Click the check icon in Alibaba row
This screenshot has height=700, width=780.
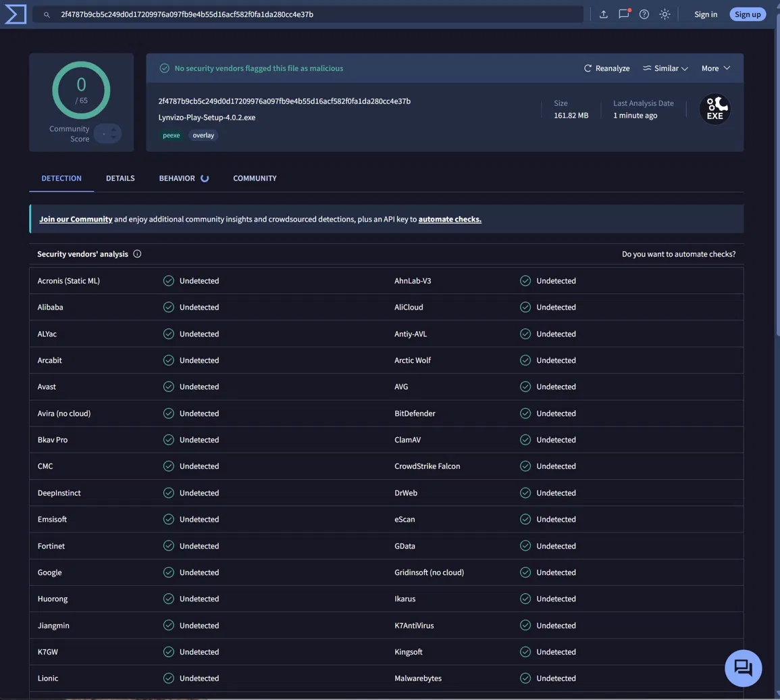click(169, 307)
